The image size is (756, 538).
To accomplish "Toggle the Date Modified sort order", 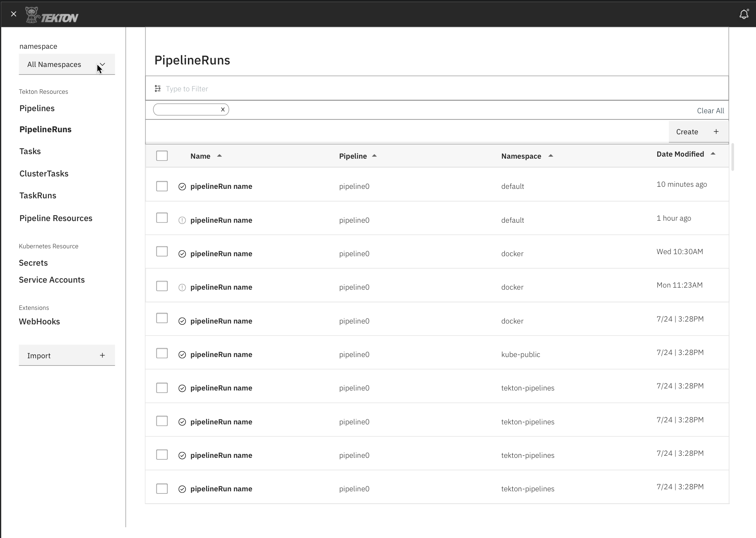I will tap(713, 154).
